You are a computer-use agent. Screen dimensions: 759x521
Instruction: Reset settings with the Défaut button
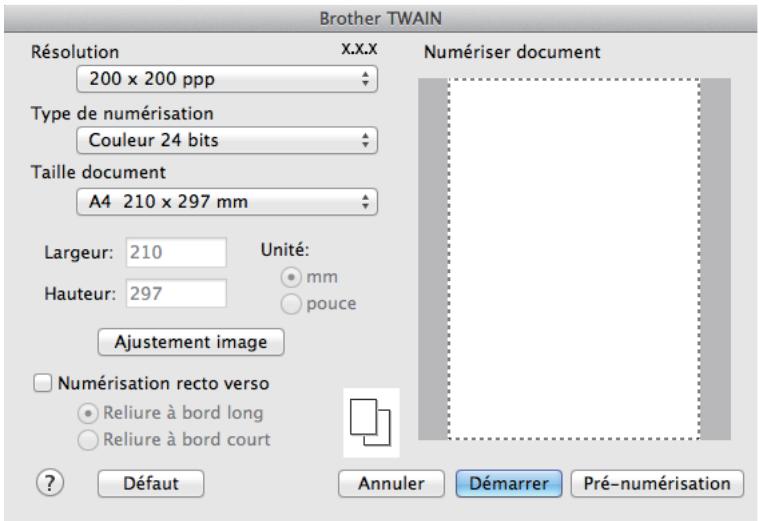coord(151,483)
